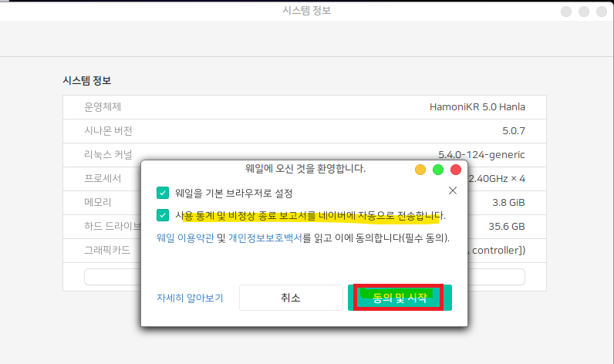The width and height of the screenshot is (614, 364).
Task: Select the '35.6 GB' hard drive value
Action: (x=507, y=226)
